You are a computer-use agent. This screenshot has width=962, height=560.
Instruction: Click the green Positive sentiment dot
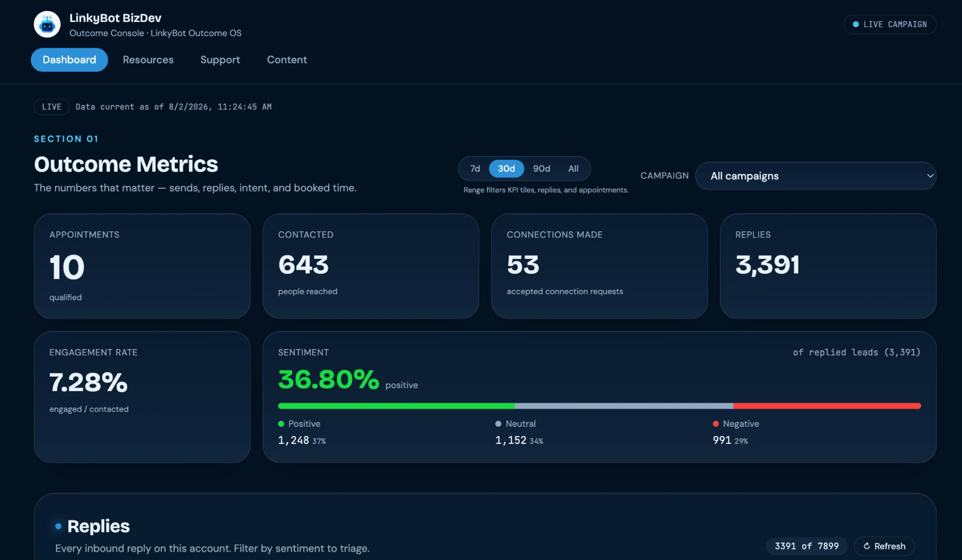click(x=281, y=424)
